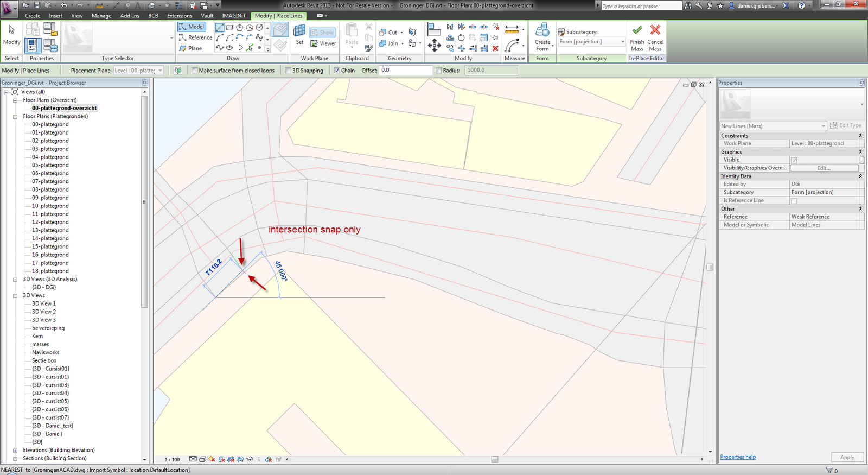This screenshot has height=475, width=868.
Task: Toggle the Model line mode
Action: tap(192, 27)
